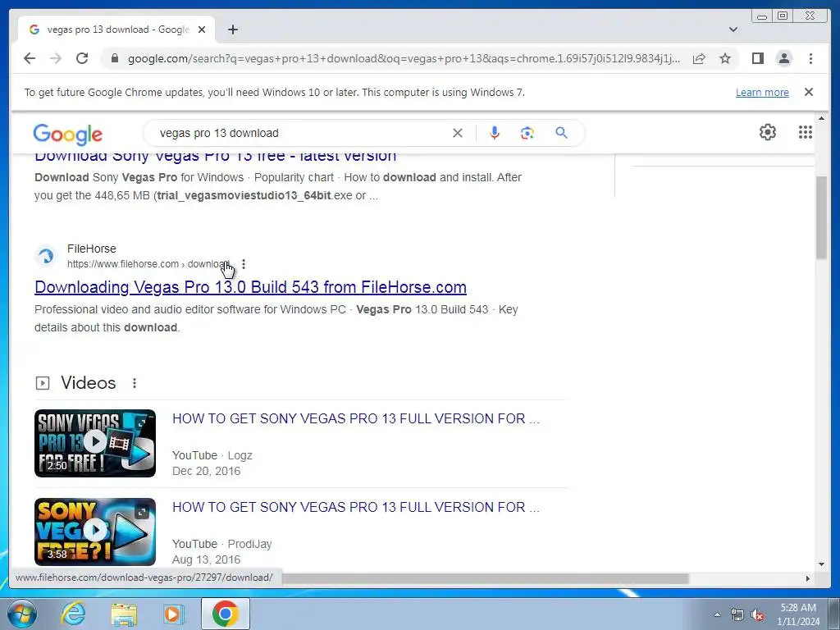Play the Logz video thumbnail
840x630 pixels.
[95, 443]
